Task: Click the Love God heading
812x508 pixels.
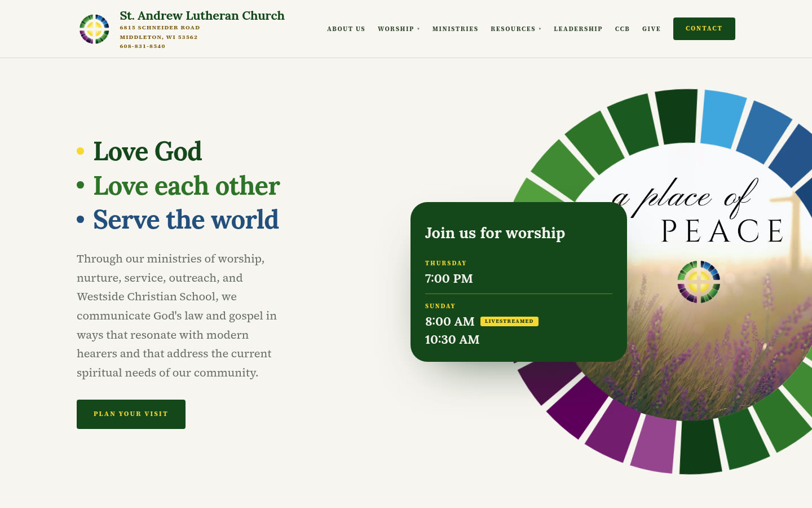Action: tap(147, 151)
